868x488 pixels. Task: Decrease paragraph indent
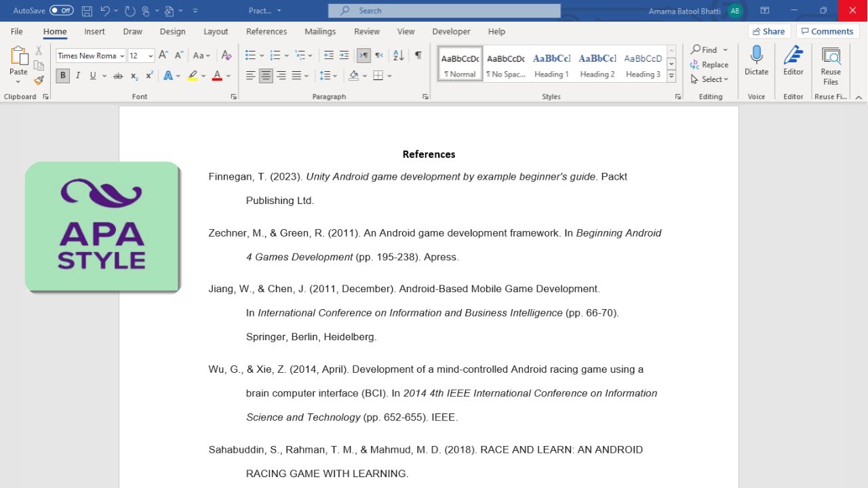coord(329,56)
